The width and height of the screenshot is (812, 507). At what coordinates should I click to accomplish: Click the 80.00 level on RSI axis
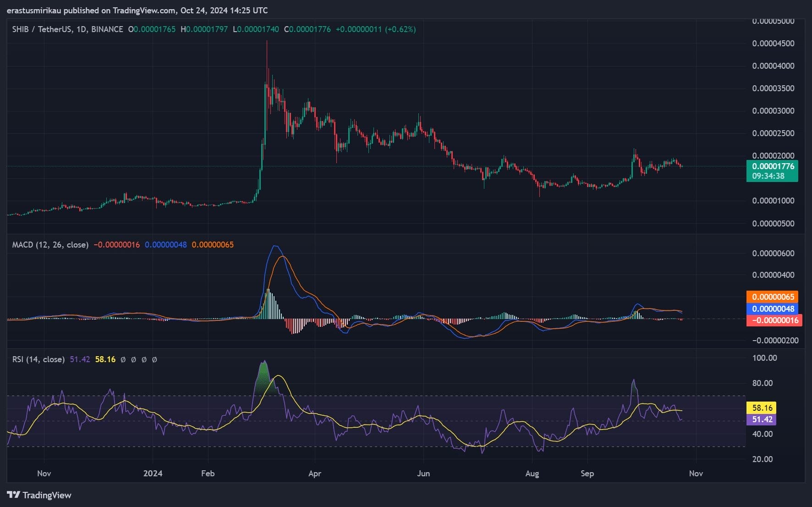tap(762, 383)
